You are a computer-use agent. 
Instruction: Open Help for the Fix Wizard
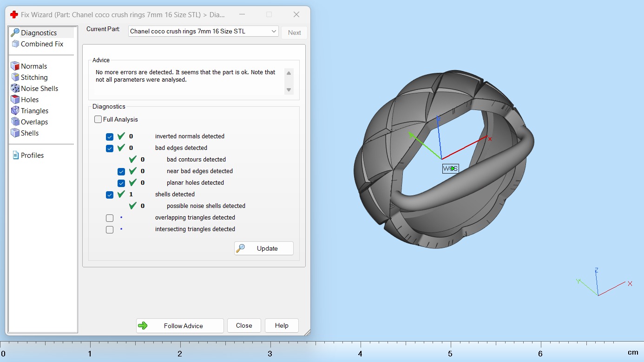[x=282, y=326]
